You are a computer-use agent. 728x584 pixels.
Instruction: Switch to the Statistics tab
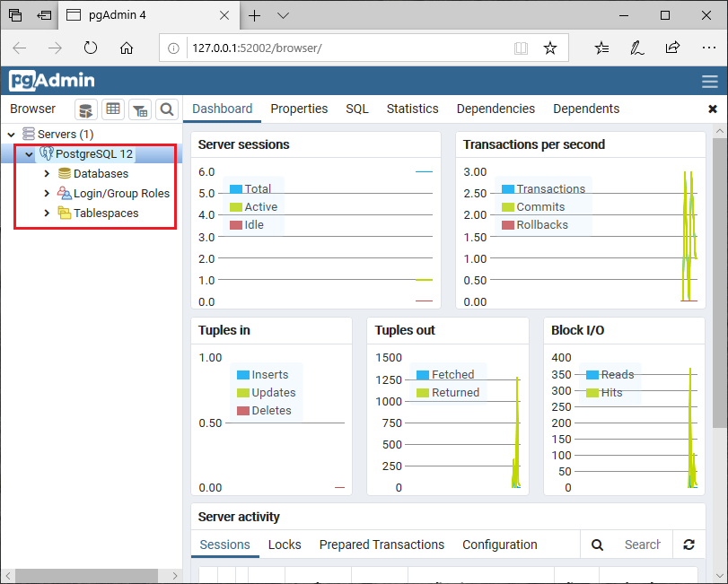[x=412, y=109]
